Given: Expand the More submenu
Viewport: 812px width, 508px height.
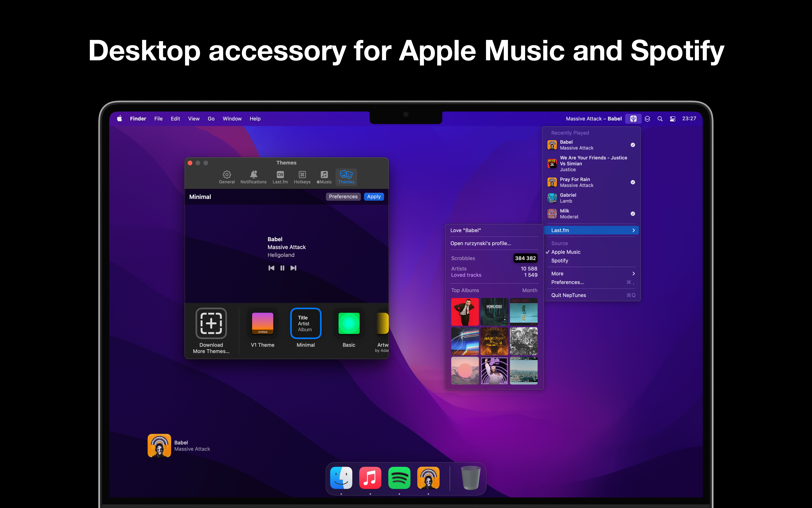Looking at the screenshot, I should 591,274.
